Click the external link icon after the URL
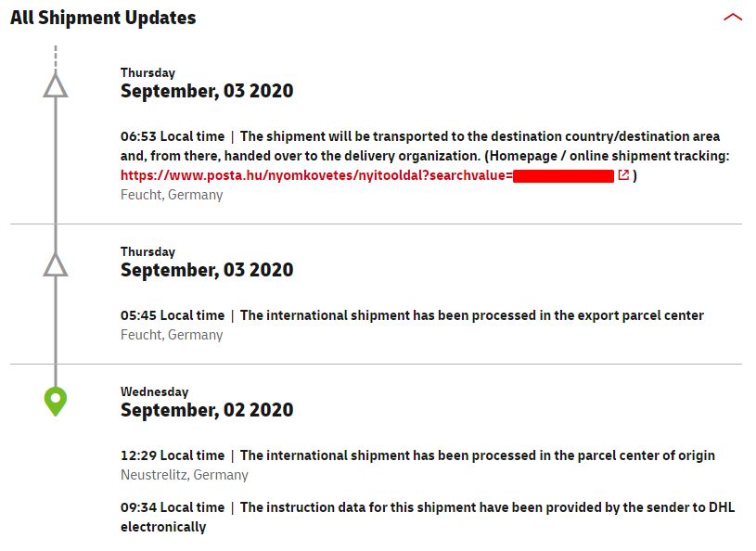The height and width of the screenshot is (551, 756). (x=623, y=175)
